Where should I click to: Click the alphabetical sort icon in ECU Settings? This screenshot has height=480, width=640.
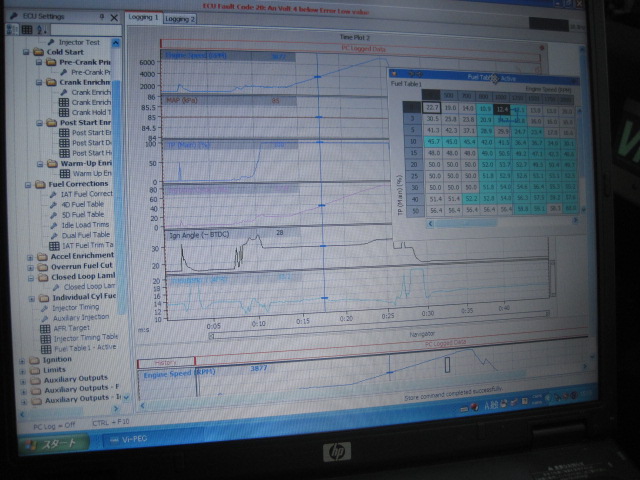pos(41,30)
